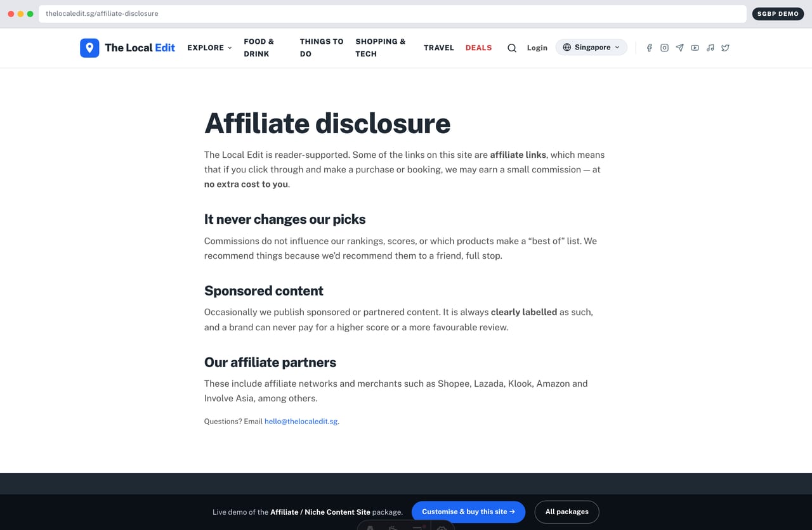Image resolution: width=812 pixels, height=530 pixels.
Task: Open Shopping & Tech section
Action: [x=381, y=48]
